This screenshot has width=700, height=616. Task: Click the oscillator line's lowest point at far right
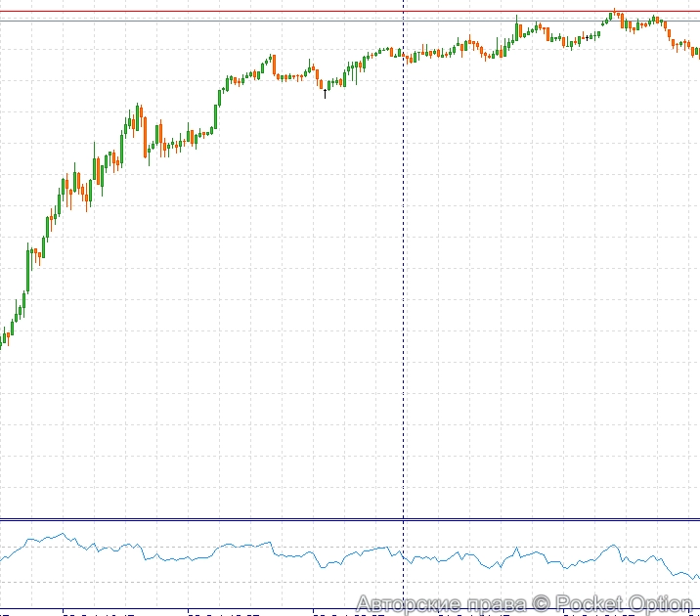pos(695,578)
